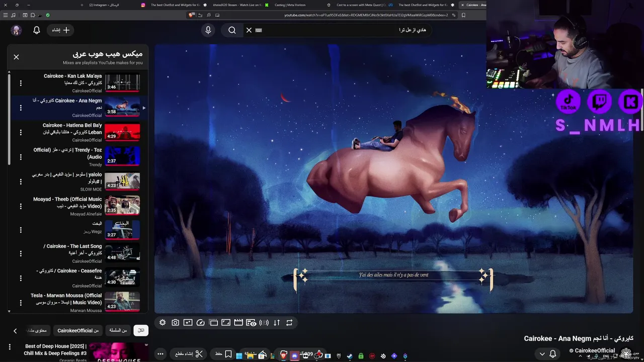Open a new browser tab with the plus
644x362 pixels.
82,5
